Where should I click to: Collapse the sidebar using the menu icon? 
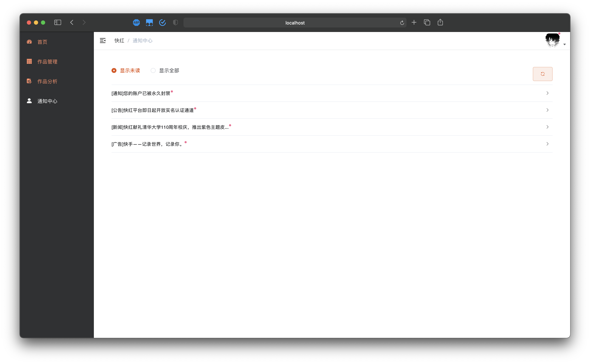point(103,41)
